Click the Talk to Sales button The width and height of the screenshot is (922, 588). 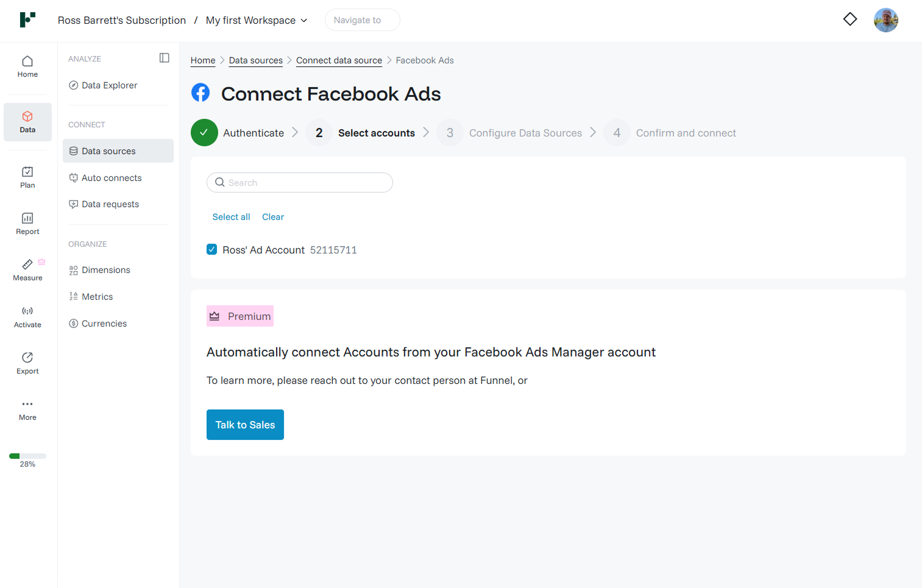[245, 425]
